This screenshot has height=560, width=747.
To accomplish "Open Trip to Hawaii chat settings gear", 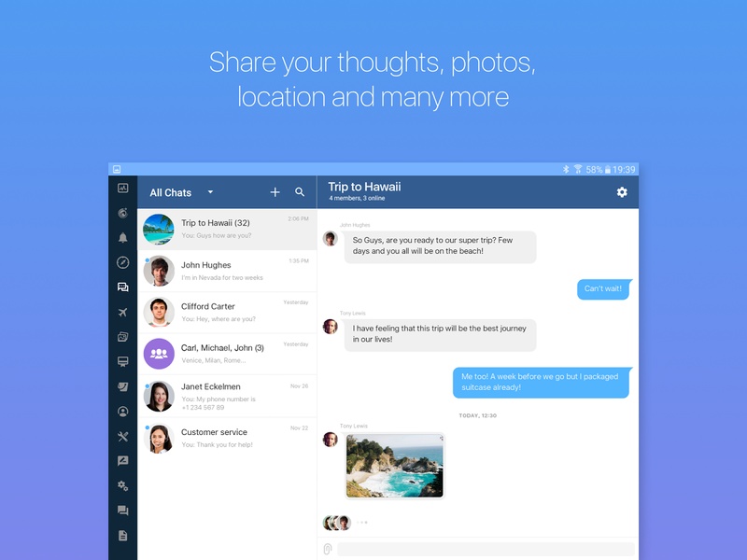I will [x=622, y=192].
